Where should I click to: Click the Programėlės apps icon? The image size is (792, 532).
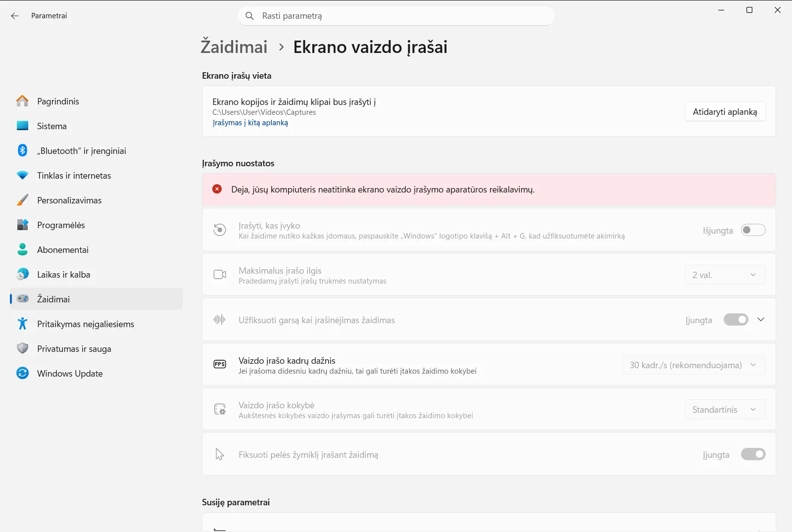point(22,225)
